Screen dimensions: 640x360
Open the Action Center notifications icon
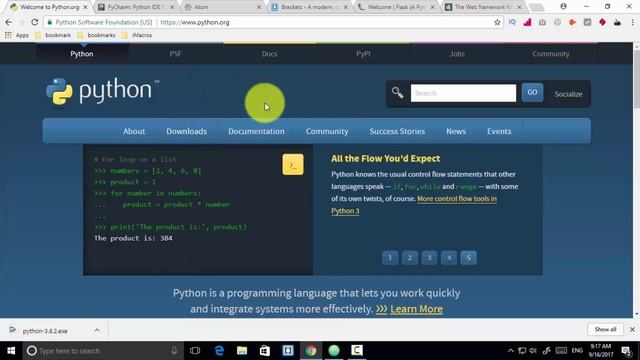(626, 351)
